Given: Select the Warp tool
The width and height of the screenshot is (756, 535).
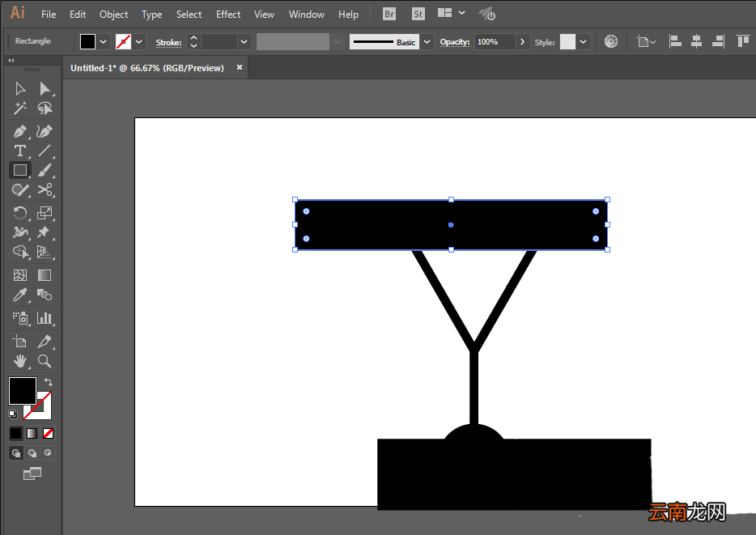Looking at the screenshot, I should 20,231.
